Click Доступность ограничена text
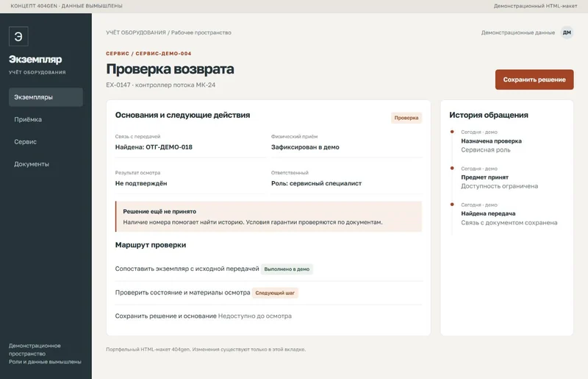 pyautogui.click(x=500, y=186)
